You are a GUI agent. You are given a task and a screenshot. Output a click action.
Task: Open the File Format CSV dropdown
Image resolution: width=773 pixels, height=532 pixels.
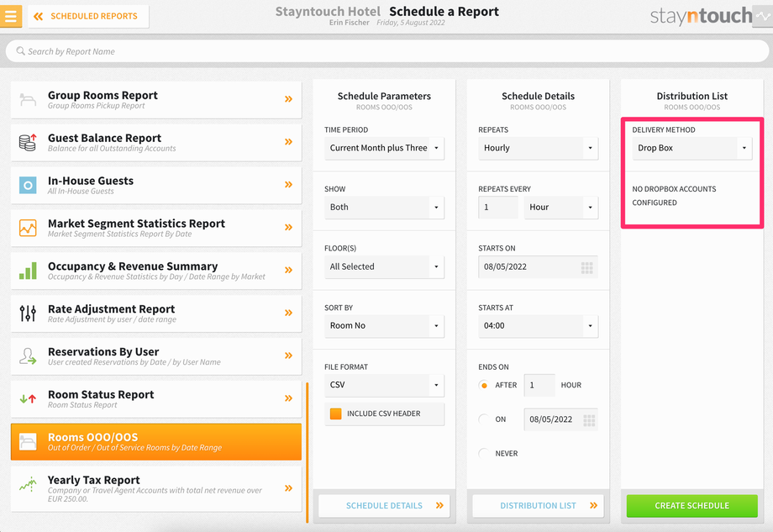384,385
